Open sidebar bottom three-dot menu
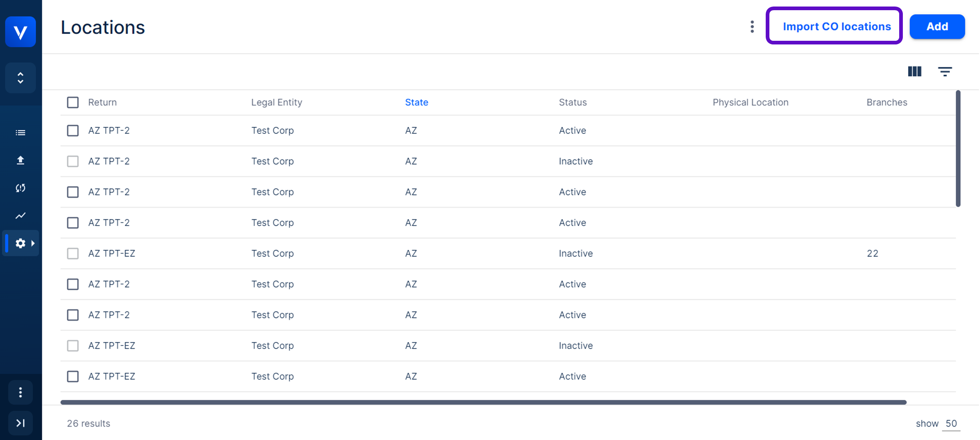This screenshot has width=980, height=440. tap(20, 392)
